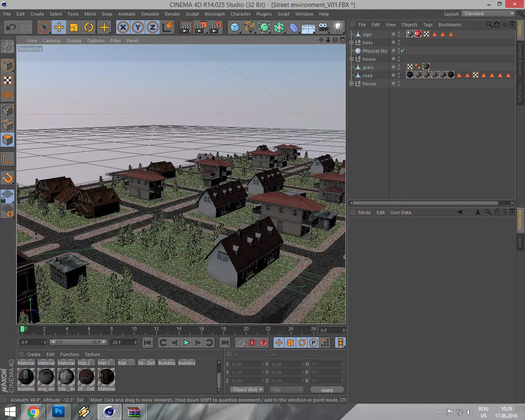The height and width of the screenshot is (420, 525).
Task: Add a camera object
Action: coord(323,27)
